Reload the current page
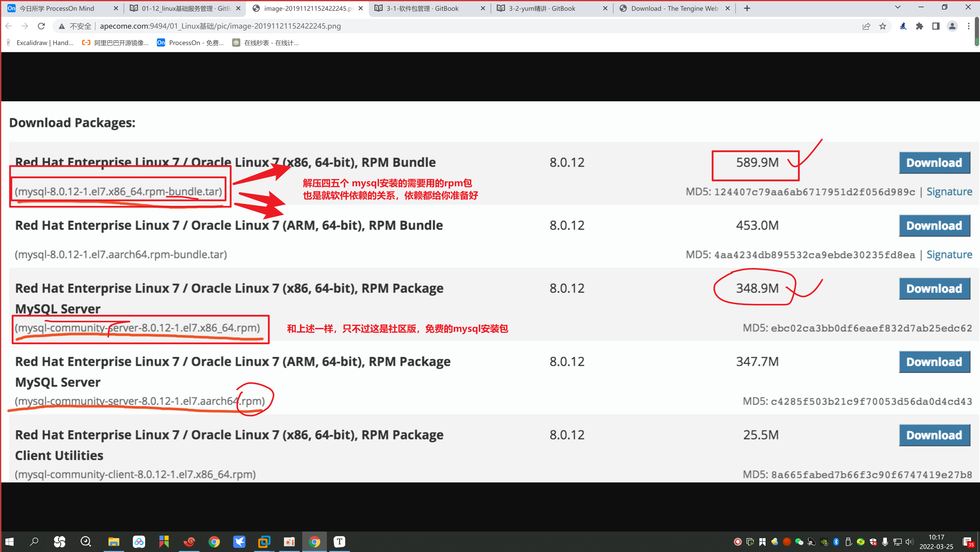This screenshot has width=980, height=552. click(41, 26)
